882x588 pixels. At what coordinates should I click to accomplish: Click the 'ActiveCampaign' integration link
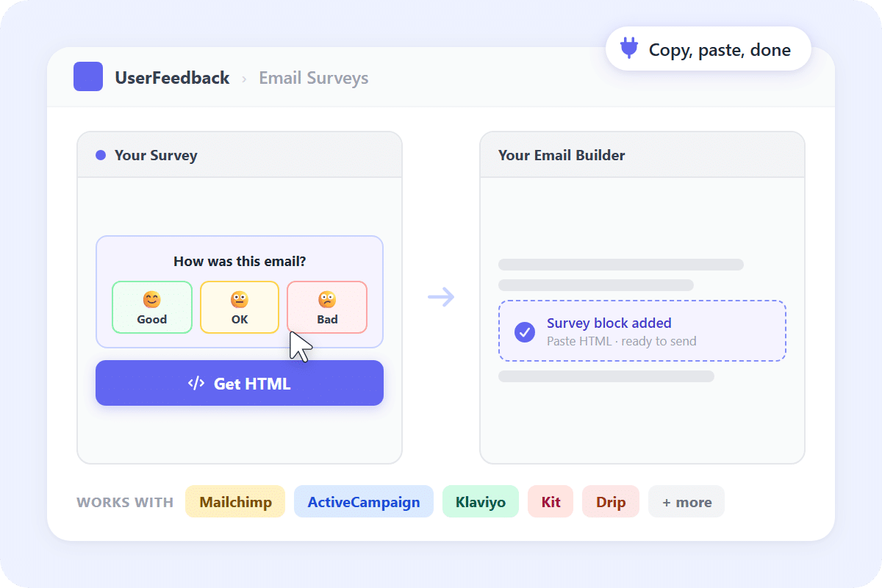coord(363,501)
